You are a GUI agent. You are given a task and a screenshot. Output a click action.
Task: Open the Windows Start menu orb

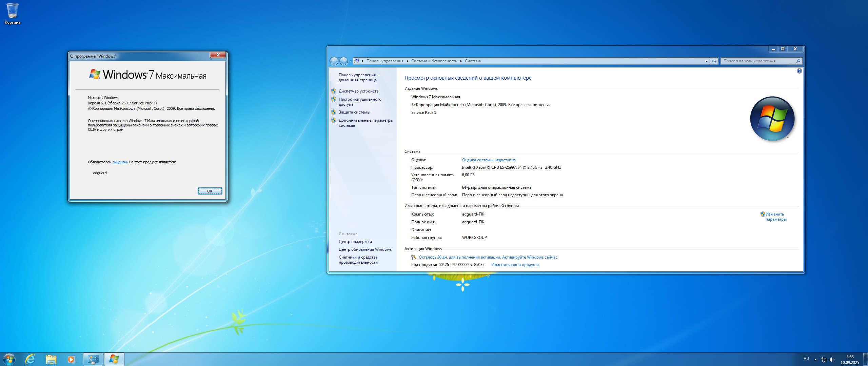coord(9,359)
